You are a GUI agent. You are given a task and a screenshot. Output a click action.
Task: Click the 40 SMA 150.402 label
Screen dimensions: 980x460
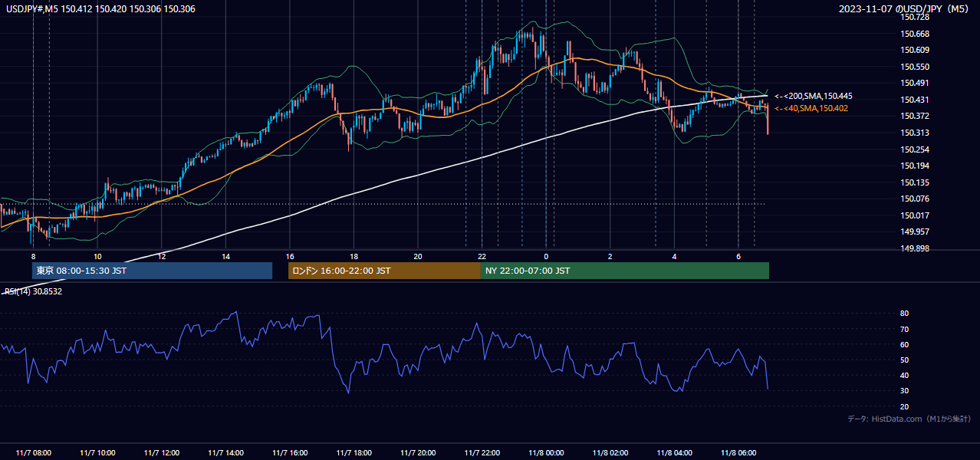tap(811, 109)
